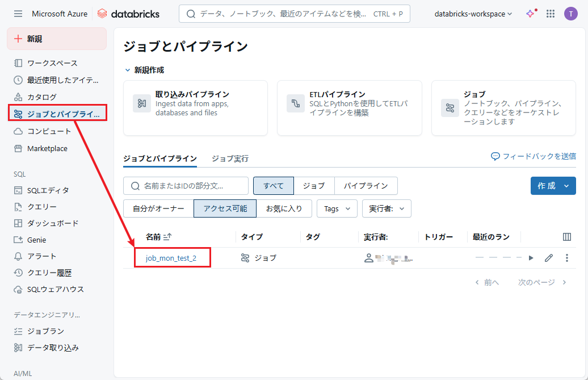Sort by the 名前 column sort icon
Screen dimensions: 588x380
point(167,237)
